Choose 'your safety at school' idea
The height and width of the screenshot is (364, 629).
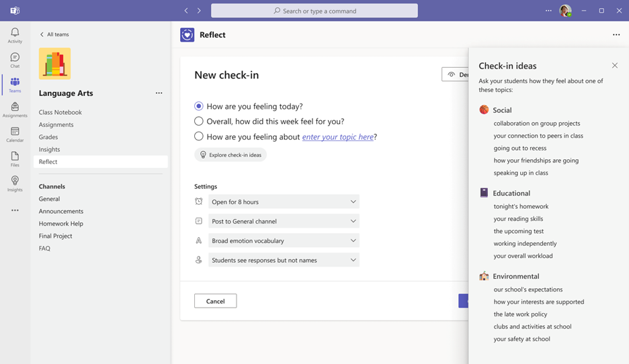522,339
